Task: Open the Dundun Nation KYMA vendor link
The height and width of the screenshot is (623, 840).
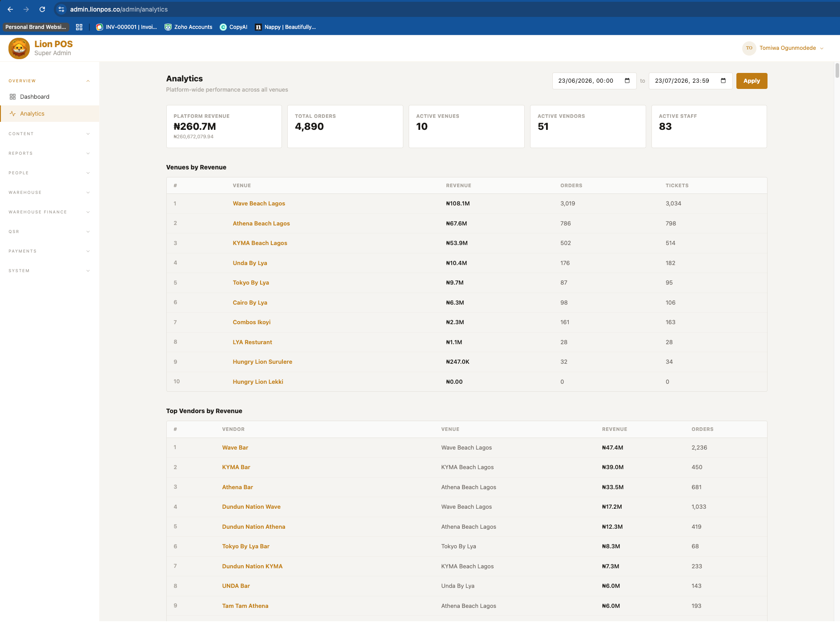Action: pos(252,567)
